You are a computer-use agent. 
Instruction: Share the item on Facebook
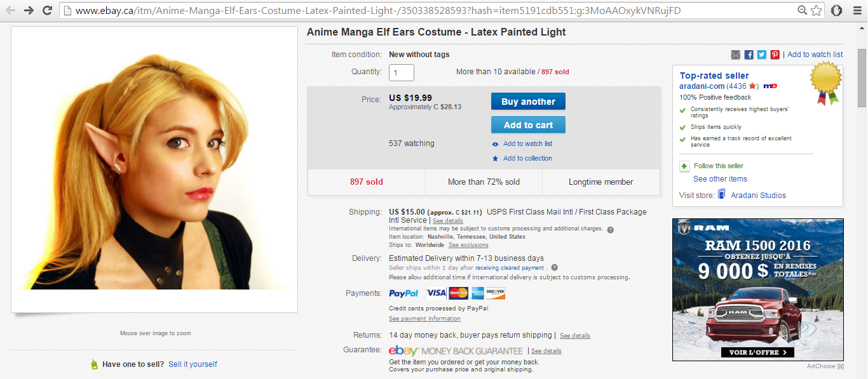coord(749,55)
